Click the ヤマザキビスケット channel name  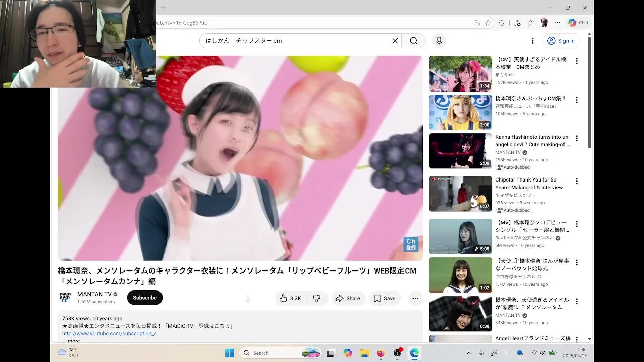click(516, 195)
